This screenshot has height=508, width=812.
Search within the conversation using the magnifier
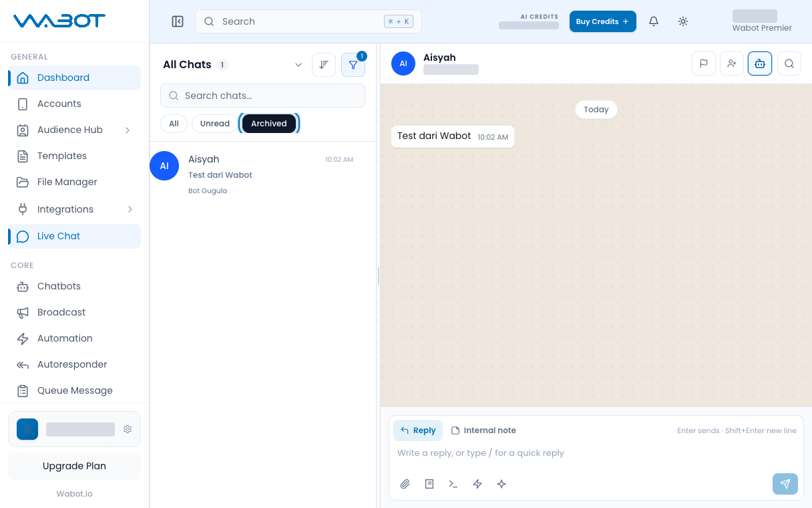[789, 63]
